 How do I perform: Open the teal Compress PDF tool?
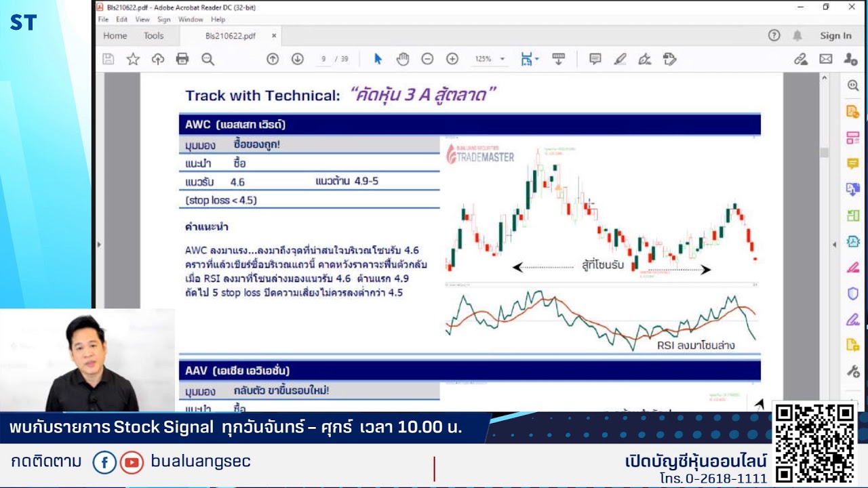coord(853,242)
